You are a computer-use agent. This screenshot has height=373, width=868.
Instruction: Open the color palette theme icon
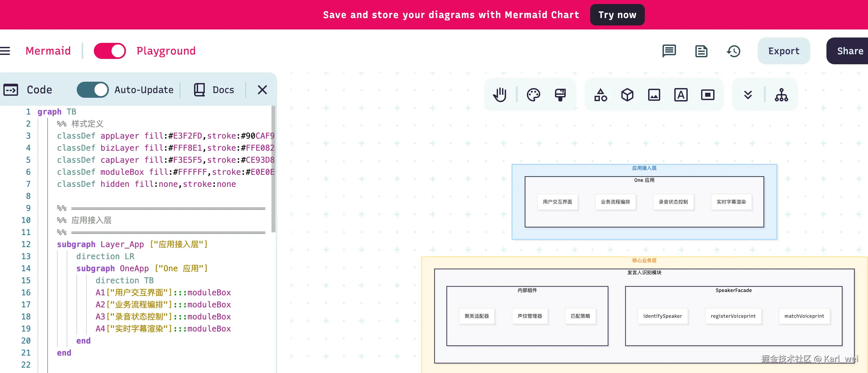533,95
